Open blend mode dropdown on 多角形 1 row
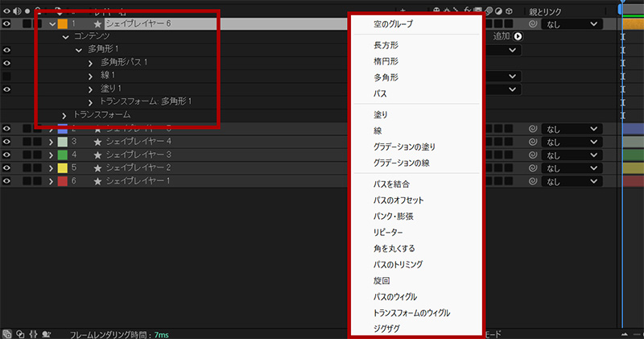 point(503,50)
